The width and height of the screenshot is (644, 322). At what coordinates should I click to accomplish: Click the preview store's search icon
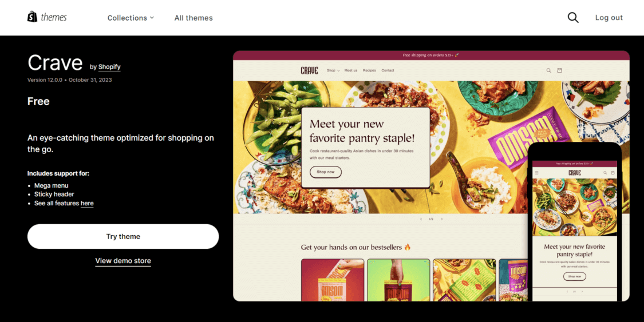click(548, 70)
